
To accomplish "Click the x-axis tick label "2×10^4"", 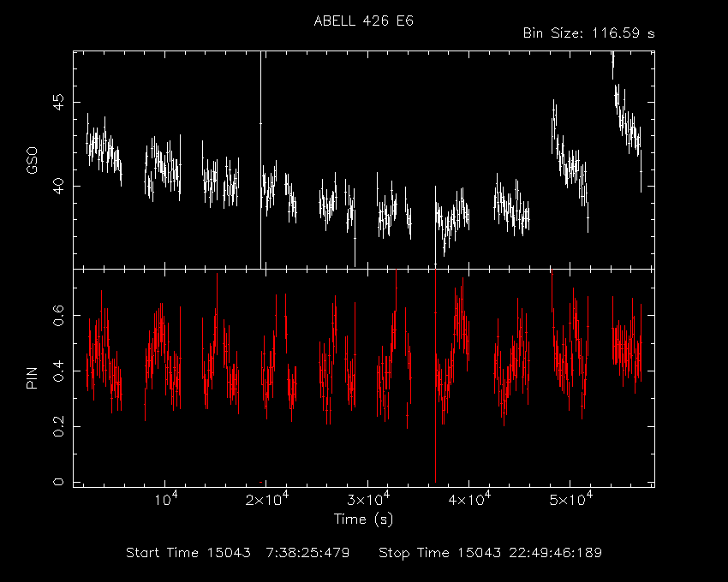I will click(x=267, y=498).
